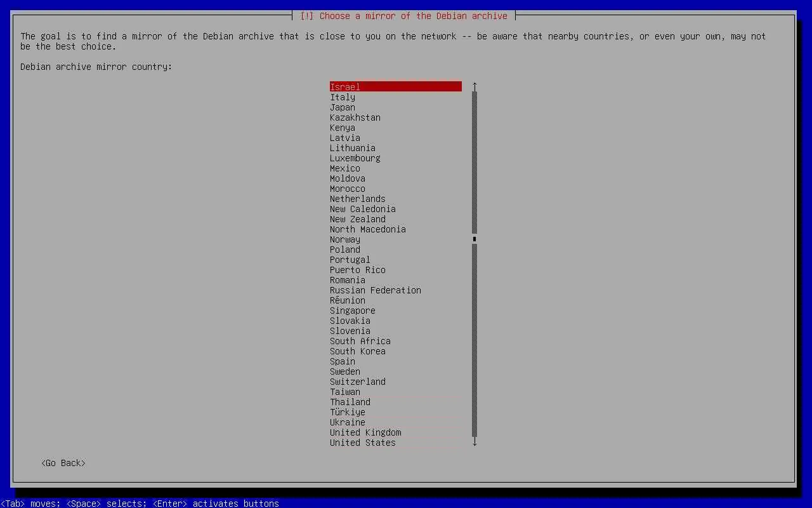The image size is (812, 508).
Task: Select North Macedonia from the list
Action: (396, 229)
